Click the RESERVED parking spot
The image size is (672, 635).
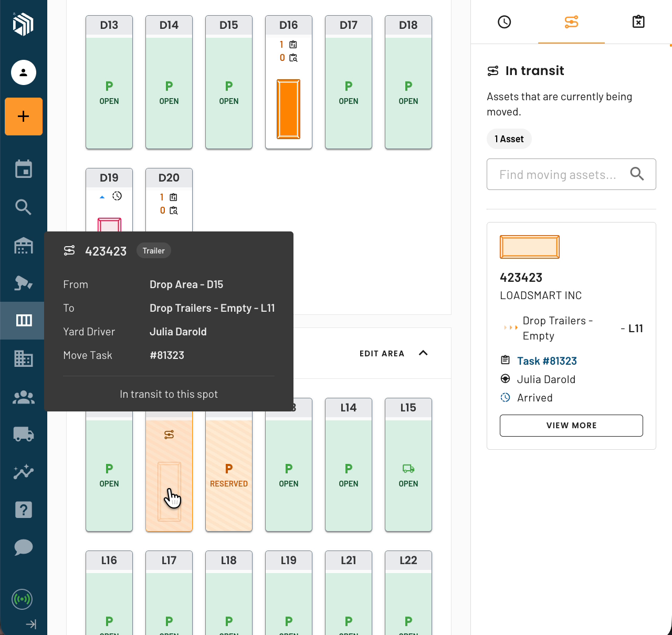[229, 475]
